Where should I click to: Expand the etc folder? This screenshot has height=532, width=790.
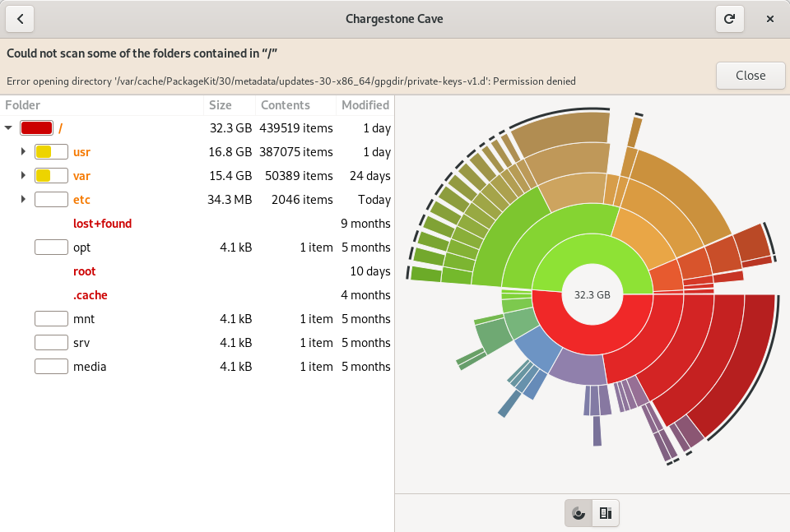click(23, 199)
